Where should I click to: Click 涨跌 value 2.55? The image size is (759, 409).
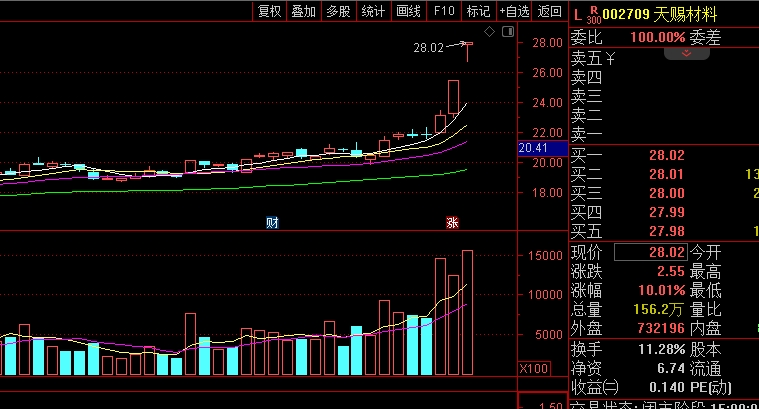coord(671,271)
